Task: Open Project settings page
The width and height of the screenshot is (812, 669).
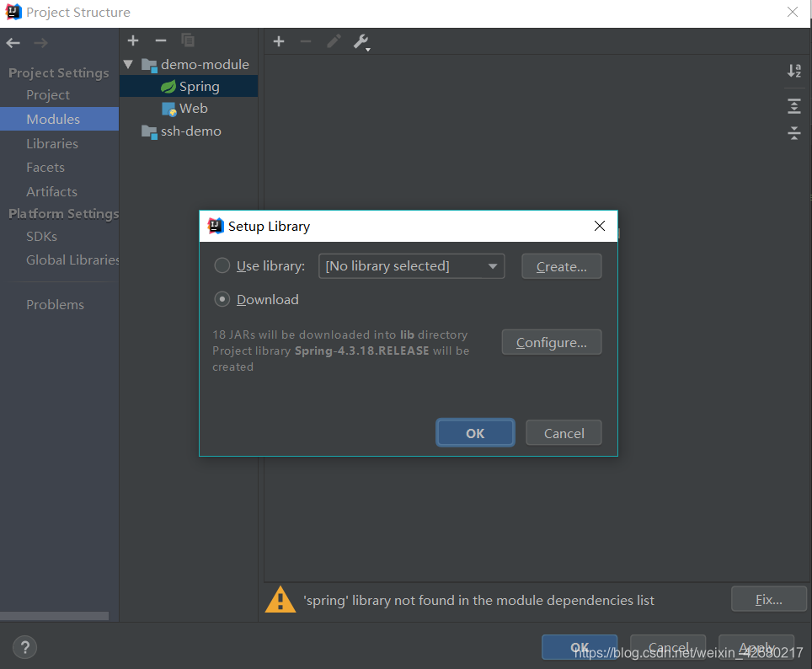Action: pos(48,95)
